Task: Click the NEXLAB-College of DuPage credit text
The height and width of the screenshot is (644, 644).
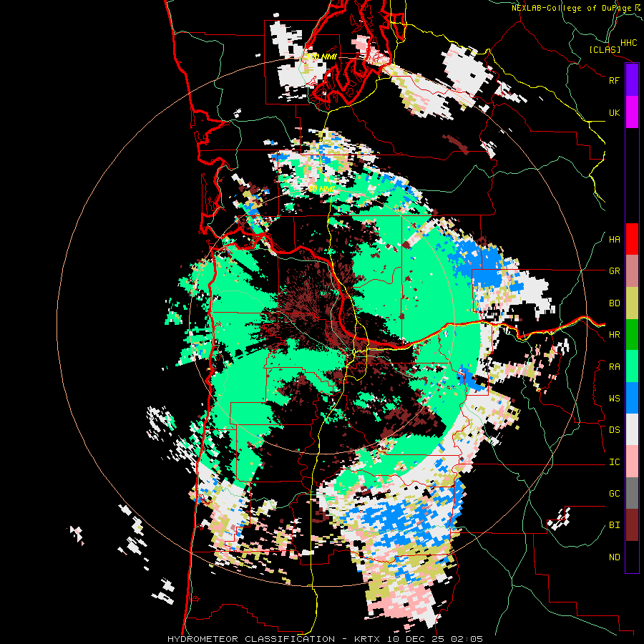Action: 571,8
